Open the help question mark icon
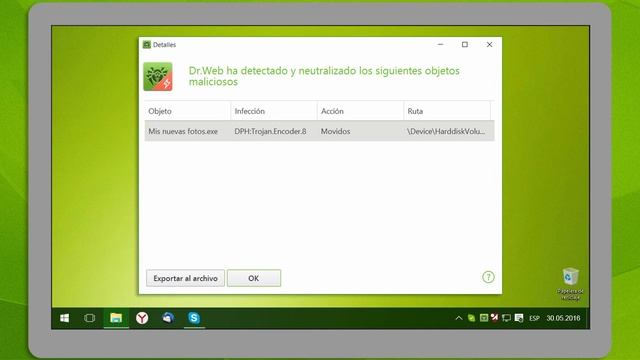Screen dimensions: 640x360 point(488,277)
